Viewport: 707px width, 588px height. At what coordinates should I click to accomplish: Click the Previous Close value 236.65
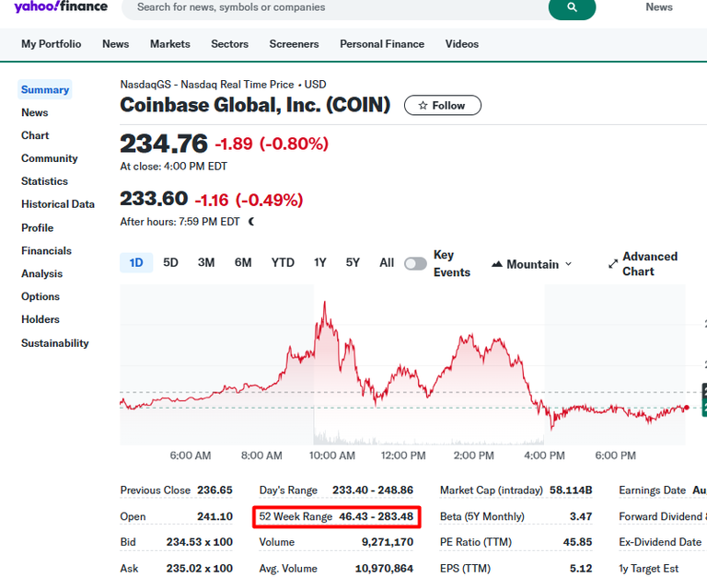[x=214, y=490]
